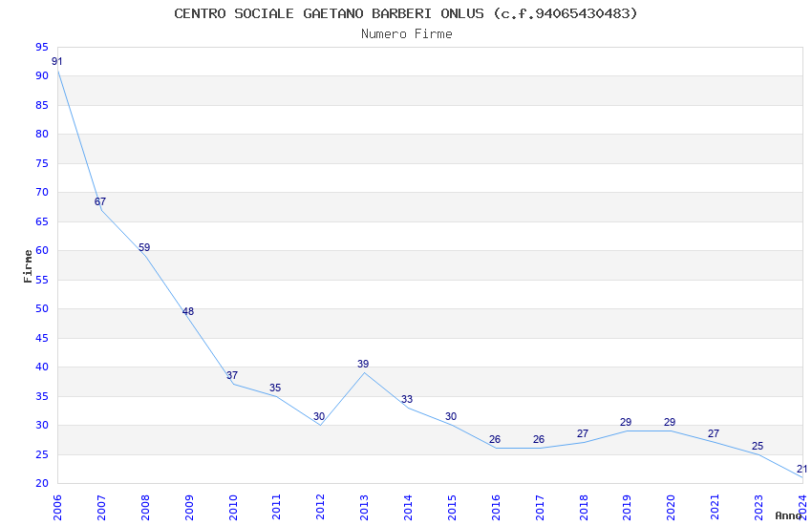Click the y-axis tick value 55

point(42,280)
